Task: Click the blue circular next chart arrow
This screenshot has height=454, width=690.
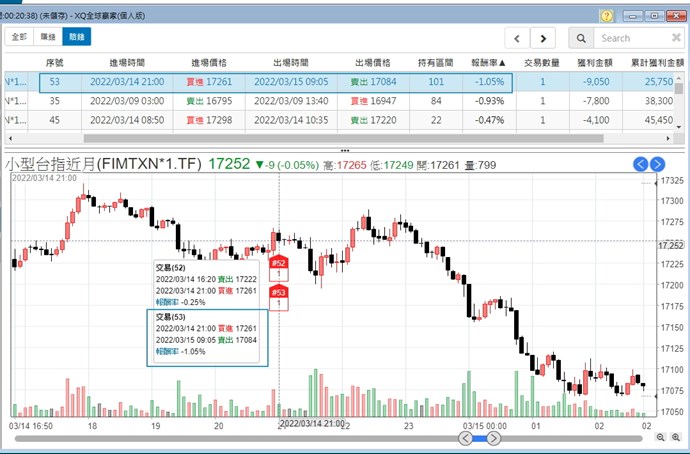Action: coord(657,164)
